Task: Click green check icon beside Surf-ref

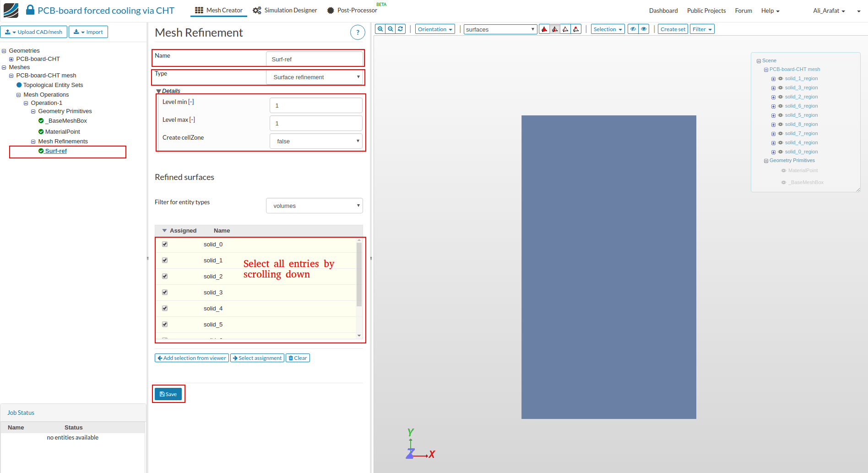Action: tap(41, 151)
